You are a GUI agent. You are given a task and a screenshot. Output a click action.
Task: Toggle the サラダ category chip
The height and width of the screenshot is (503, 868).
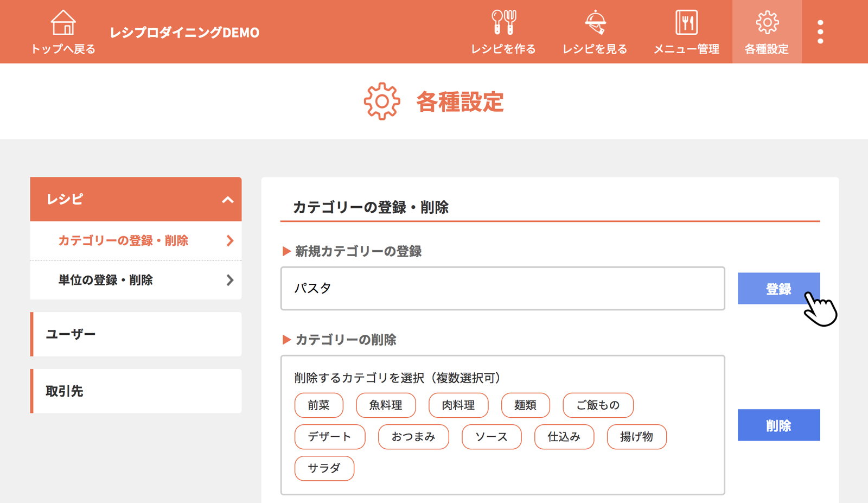(324, 468)
